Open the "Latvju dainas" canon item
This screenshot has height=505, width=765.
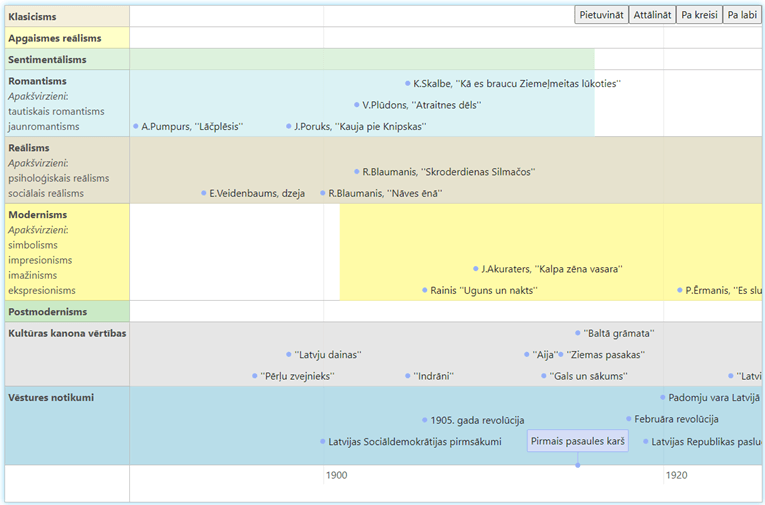(327, 355)
